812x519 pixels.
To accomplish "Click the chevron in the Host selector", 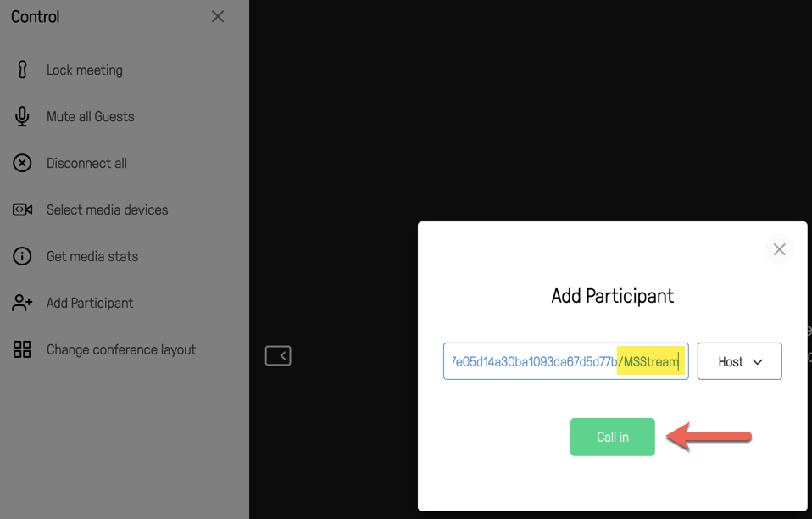I will (x=758, y=361).
